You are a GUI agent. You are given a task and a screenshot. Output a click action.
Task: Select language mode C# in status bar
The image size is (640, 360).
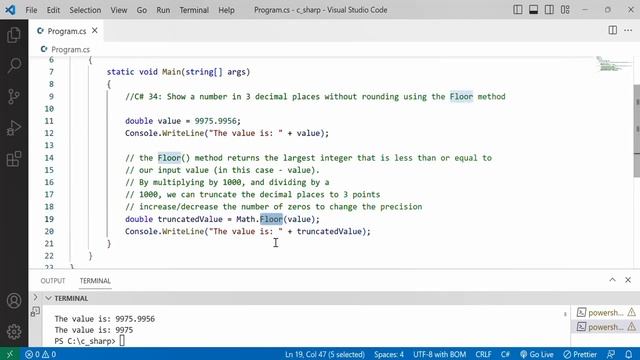pyautogui.click(x=505, y=354)
